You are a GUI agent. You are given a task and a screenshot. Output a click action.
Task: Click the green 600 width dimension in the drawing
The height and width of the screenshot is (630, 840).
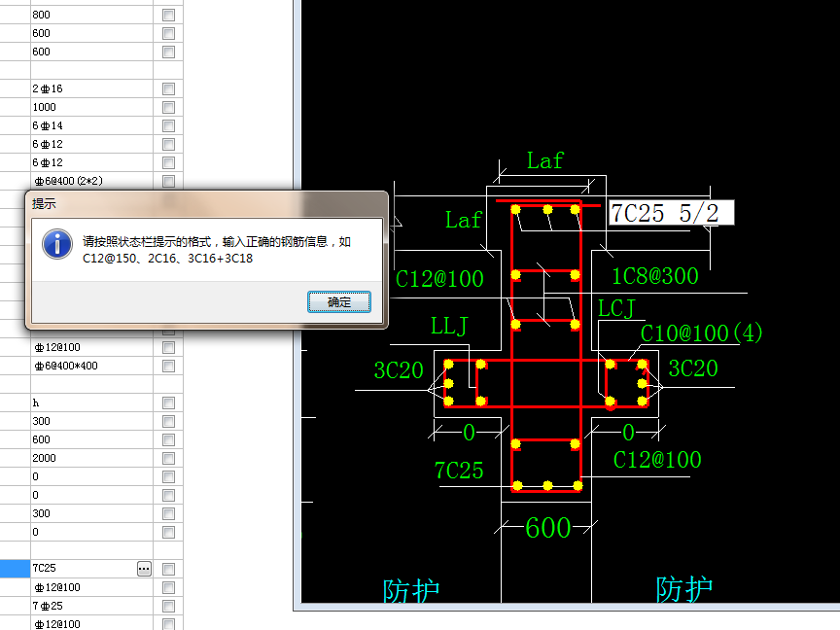[x=547, y=528]
